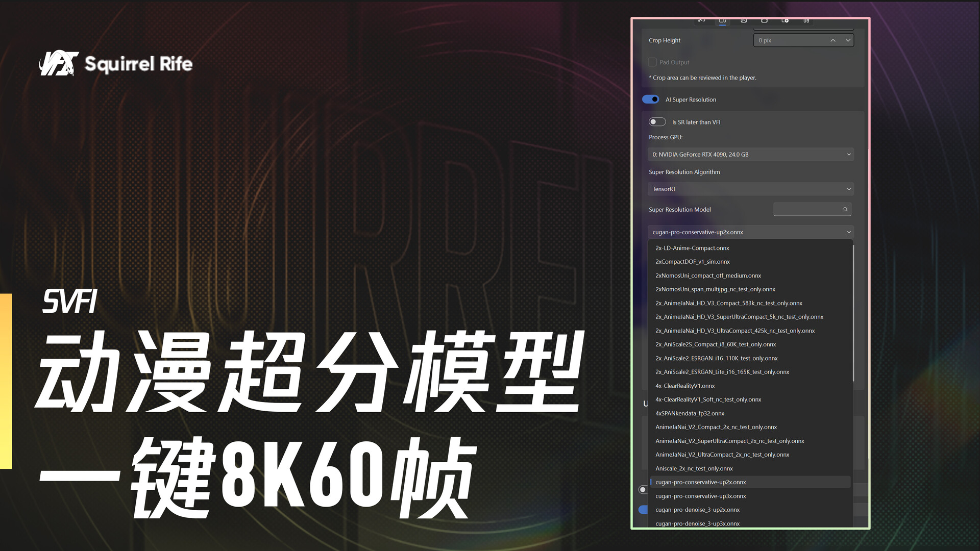Open the TensorRT algorithm dropdown
The width and height of the screenshot is (980, 551).
pos(750,189)
